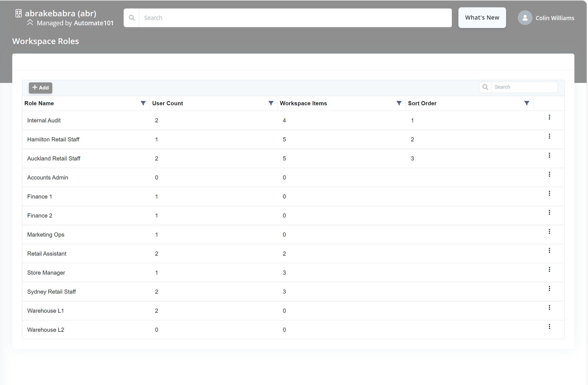Sort by Role Name column header

pyautogui.click(x=39, y=103)
